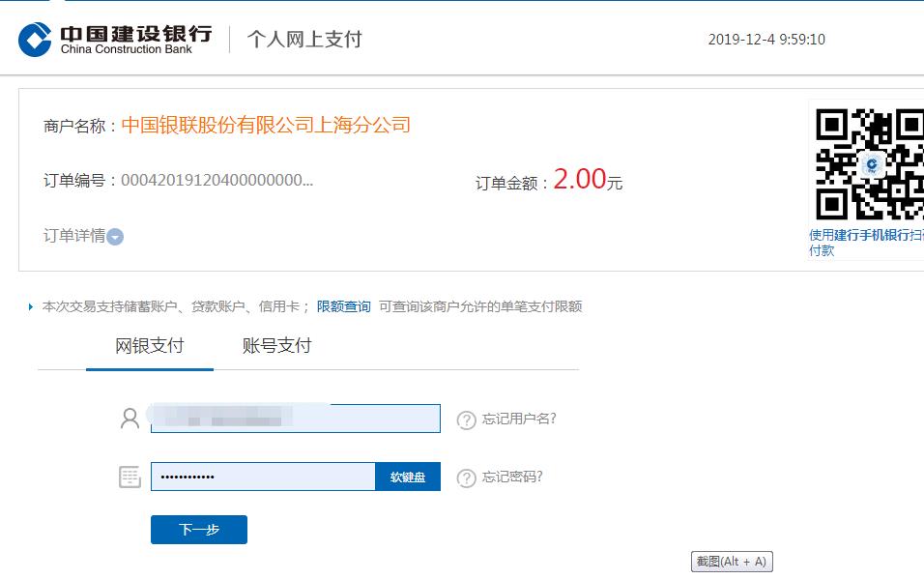924x579 pixels.
Task: Click the 下一步 next step button
Action: (x=199, y=530)
